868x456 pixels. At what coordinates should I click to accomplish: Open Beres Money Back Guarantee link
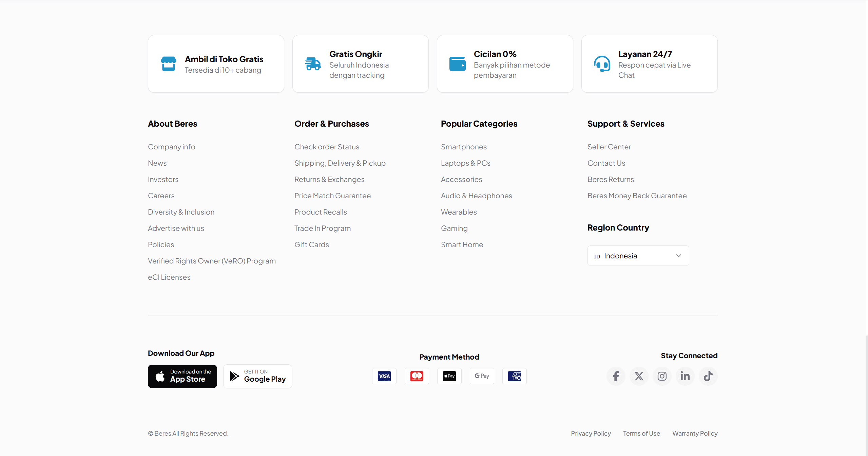[637, 196]
